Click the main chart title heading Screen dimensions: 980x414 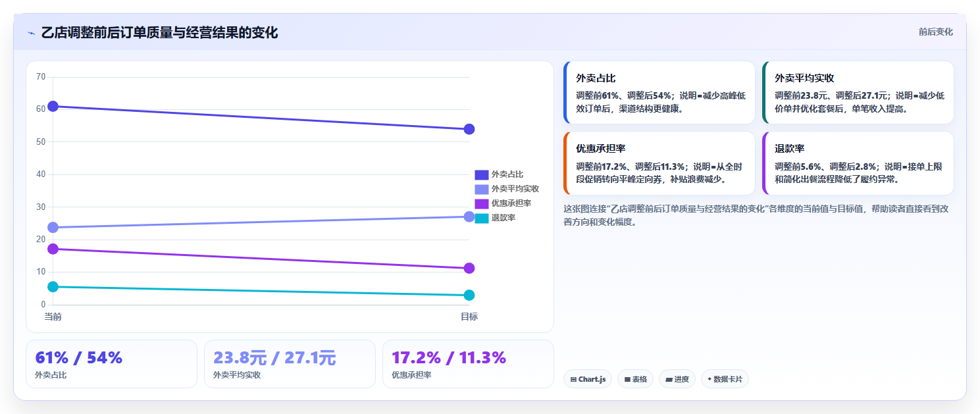(x=159, y=33)
